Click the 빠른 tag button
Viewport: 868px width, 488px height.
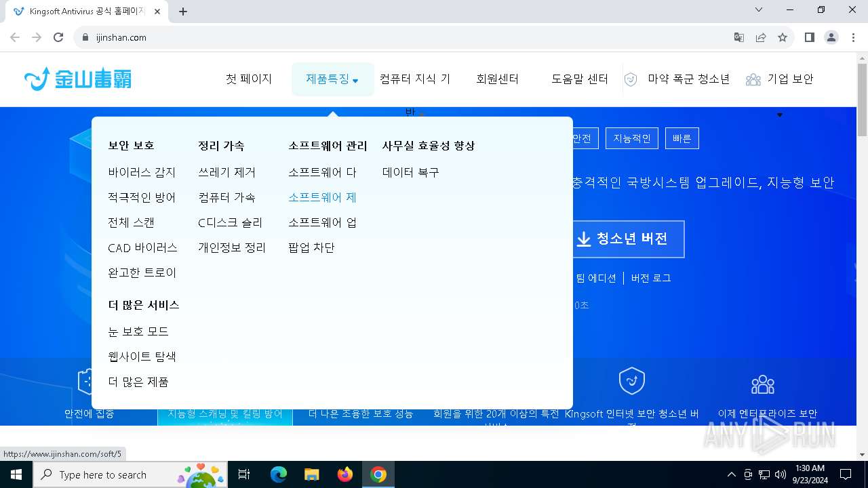(682, 138)
